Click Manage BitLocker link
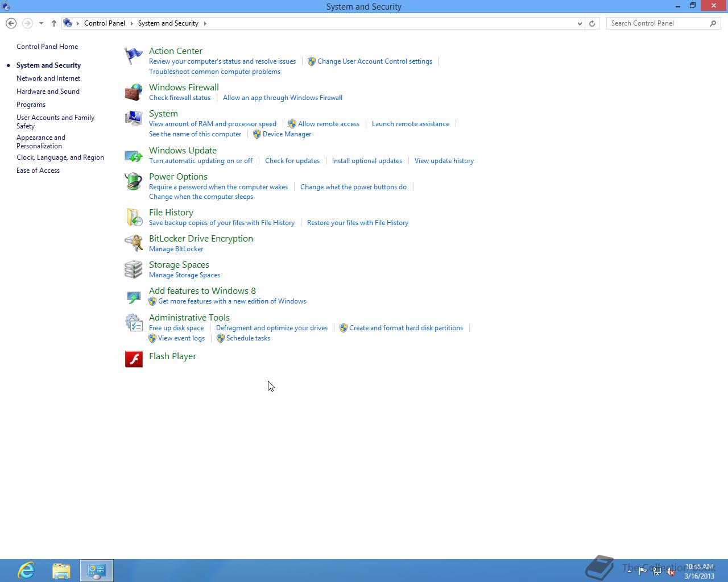Image resolution: width=728 pixels, height=582 pixels. click(176, 249)
